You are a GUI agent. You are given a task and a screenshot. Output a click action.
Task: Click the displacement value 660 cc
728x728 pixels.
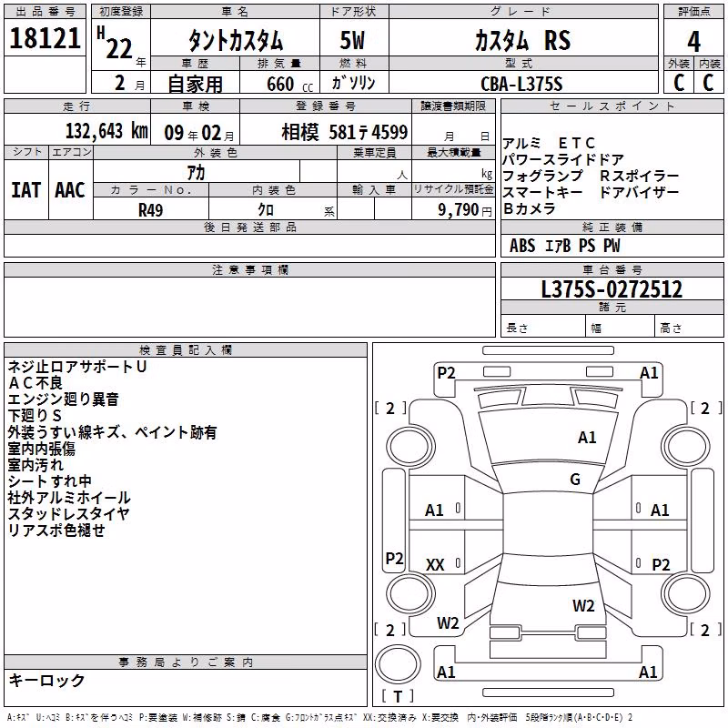[x=289, y=84]
